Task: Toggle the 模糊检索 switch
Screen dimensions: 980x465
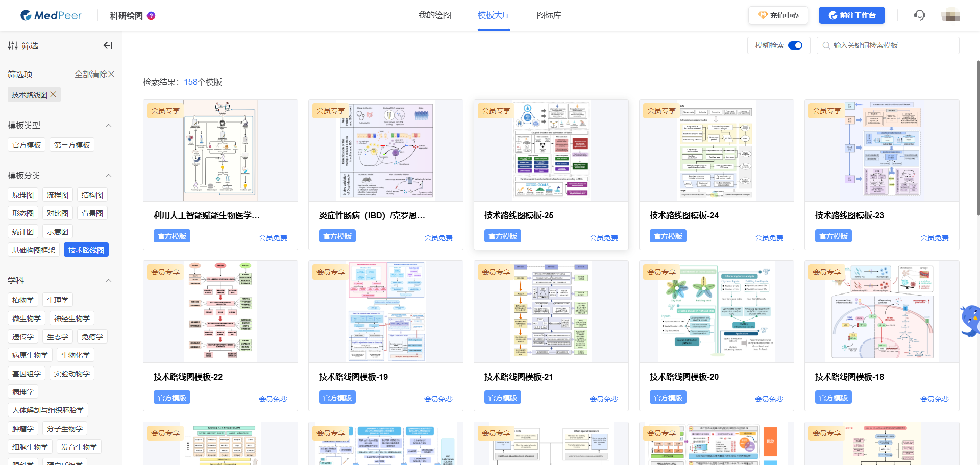Action: pos(795,45)
